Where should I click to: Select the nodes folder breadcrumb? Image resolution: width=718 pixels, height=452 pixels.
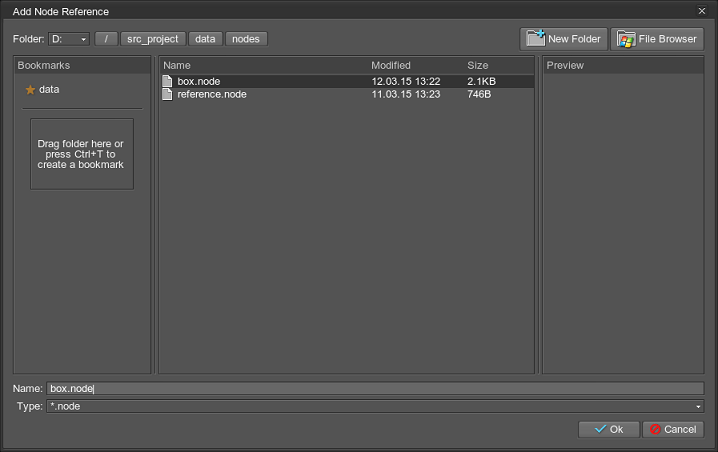(246, 39)
